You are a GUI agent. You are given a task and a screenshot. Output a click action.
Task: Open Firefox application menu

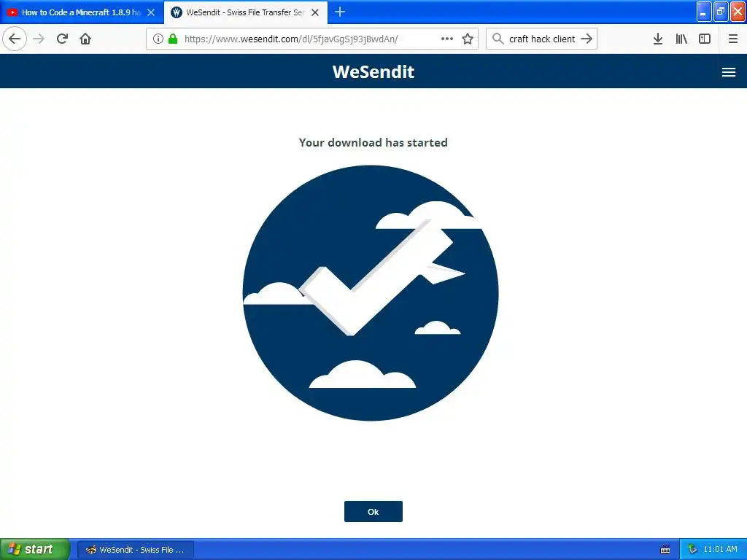click(733, 39)
